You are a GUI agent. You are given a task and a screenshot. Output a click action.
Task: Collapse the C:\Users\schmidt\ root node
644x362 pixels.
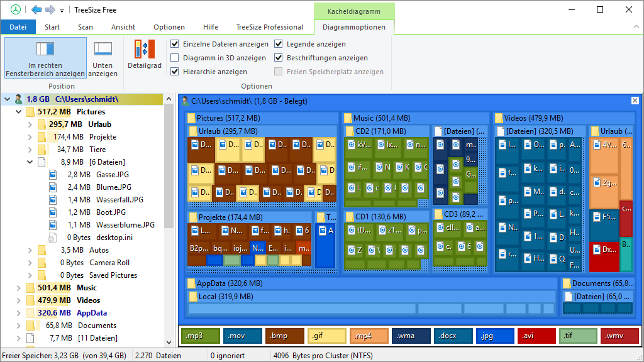[x=8, y=99]
